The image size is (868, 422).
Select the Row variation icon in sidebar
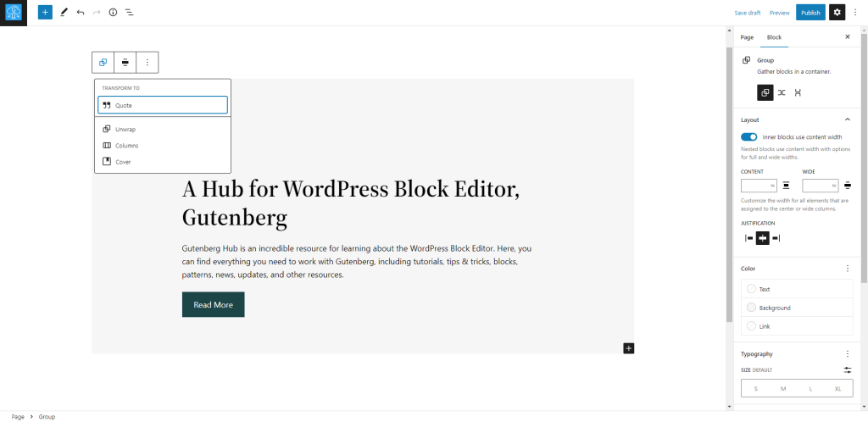(782, 92)
